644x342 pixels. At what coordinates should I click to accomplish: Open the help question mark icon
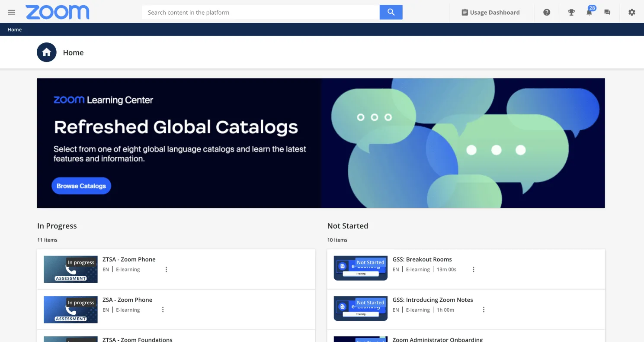(547, 13)
